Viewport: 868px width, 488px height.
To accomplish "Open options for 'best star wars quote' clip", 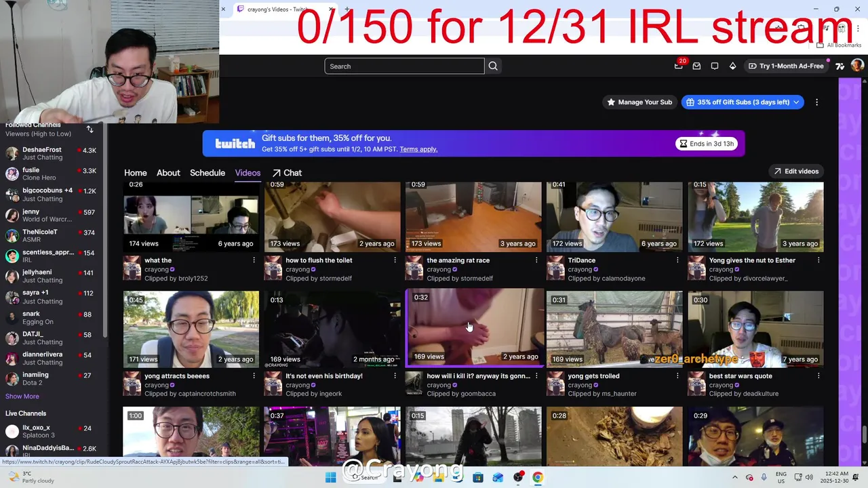I will tap(818, 375).
